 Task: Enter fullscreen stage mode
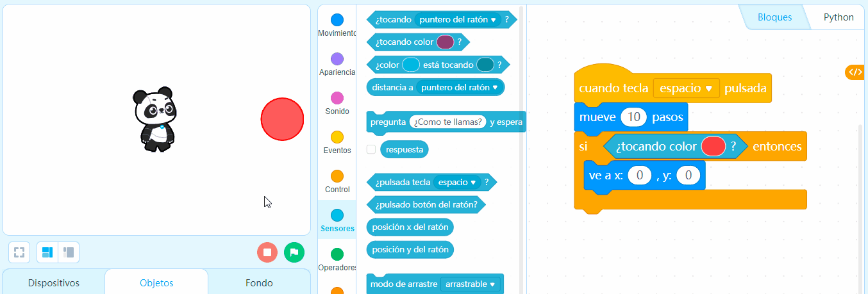19,252
